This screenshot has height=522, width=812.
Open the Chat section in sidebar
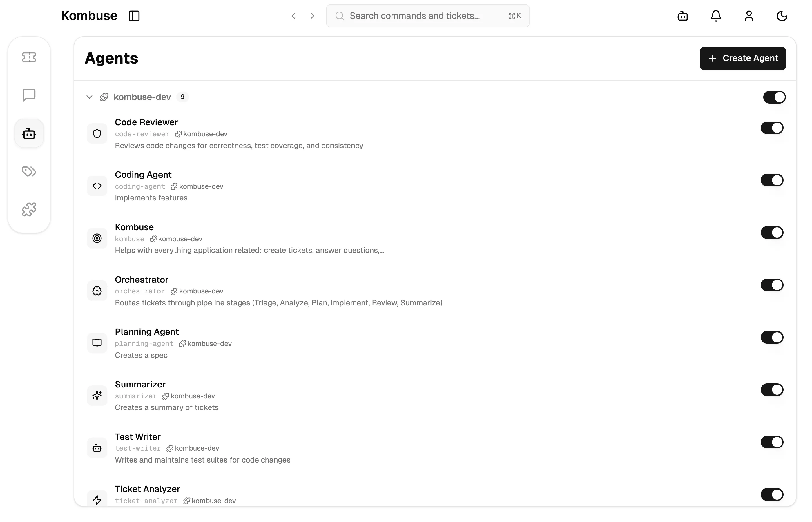[x=29, y=95]
